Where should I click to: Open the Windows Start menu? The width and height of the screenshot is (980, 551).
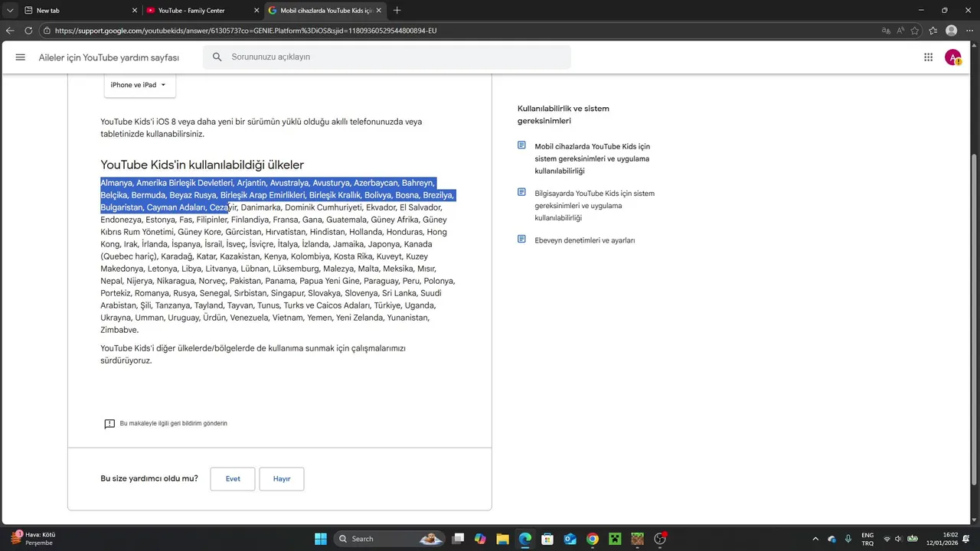click(x=321, y=539)
